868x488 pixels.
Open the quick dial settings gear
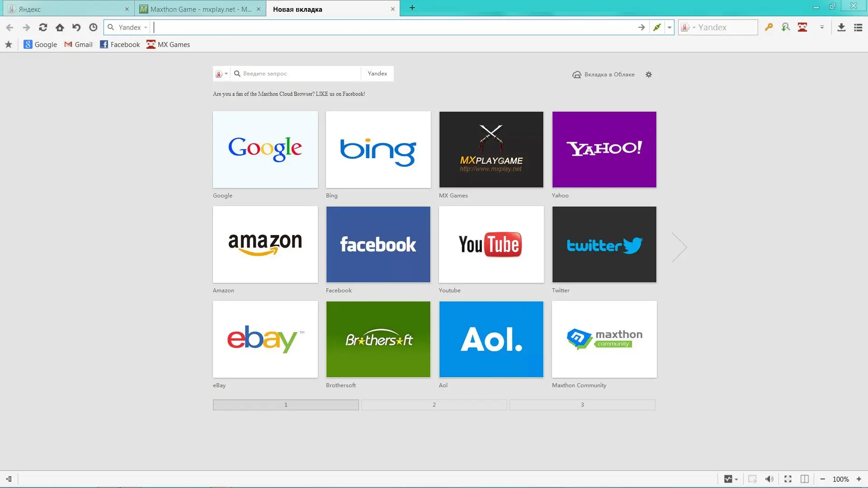649,75
